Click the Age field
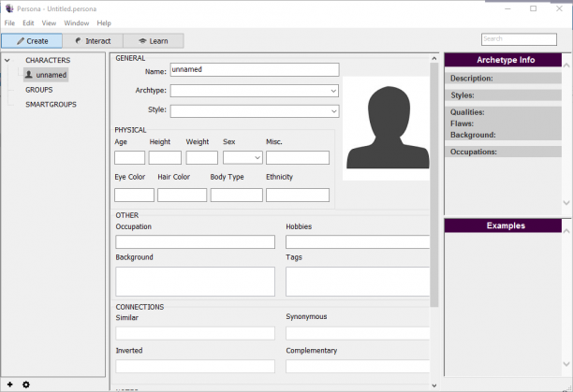 click(130, 158)
